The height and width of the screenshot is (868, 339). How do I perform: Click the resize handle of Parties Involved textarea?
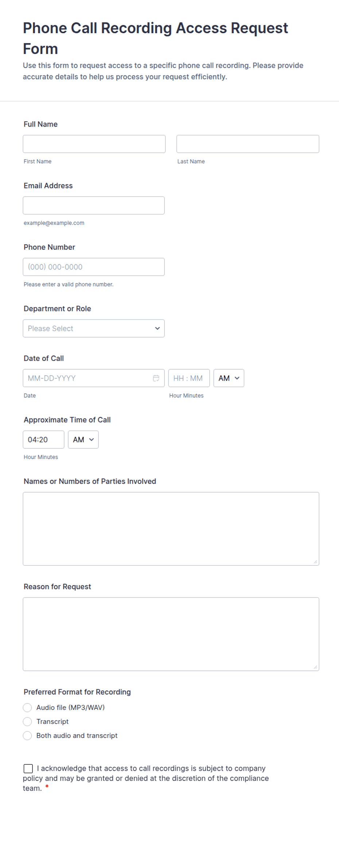pos(315,562)
